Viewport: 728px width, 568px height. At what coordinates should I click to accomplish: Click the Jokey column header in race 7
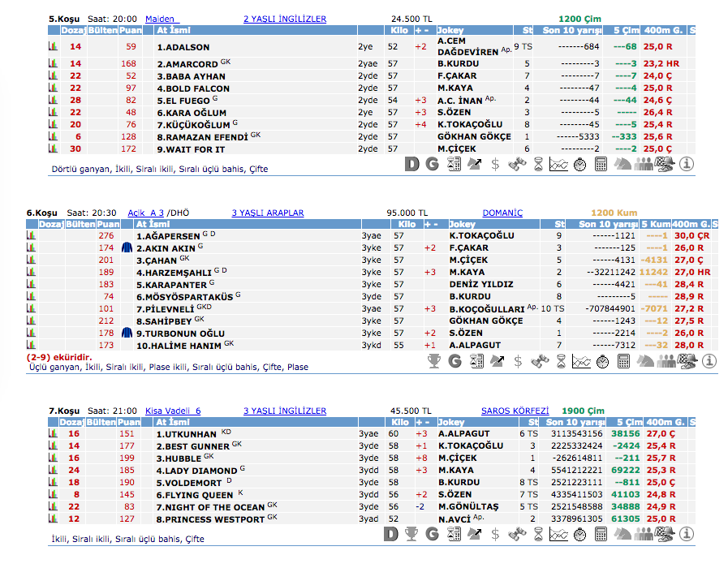pyautogui.click(x=451, y=422)
